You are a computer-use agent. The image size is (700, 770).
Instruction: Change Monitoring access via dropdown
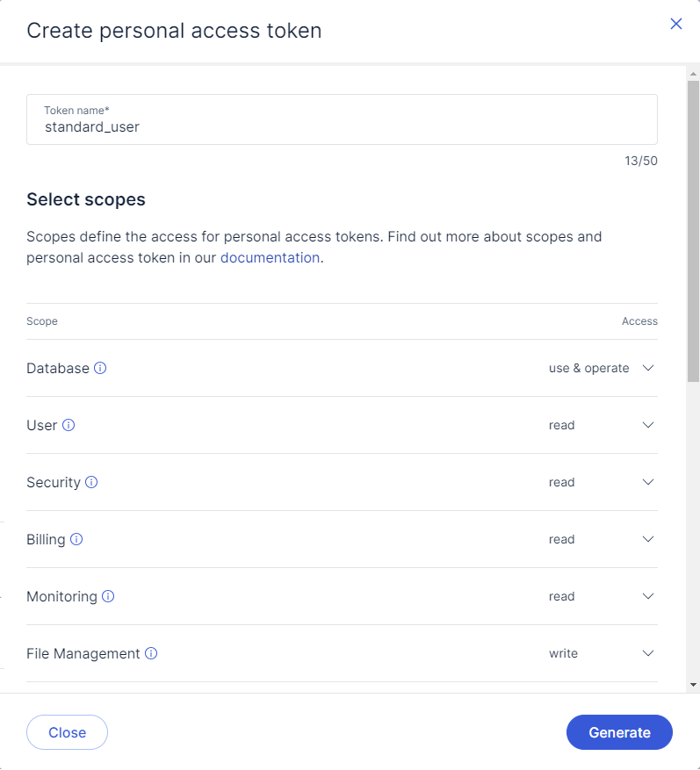(648, 596)
